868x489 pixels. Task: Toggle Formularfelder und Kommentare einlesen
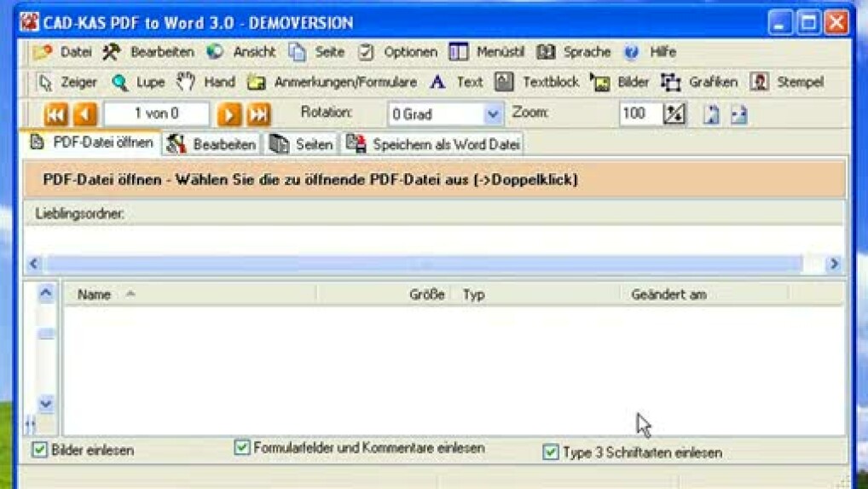point(242,447)
